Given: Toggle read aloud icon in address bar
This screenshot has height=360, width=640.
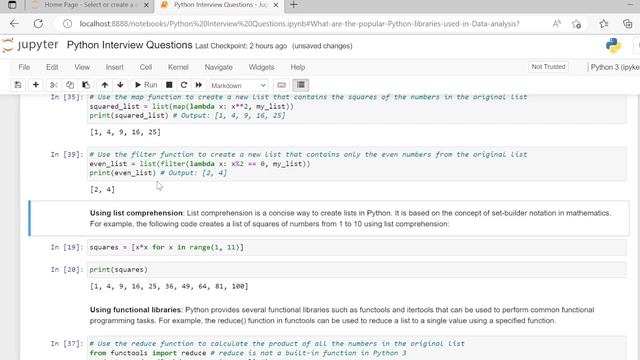Looking at the screenshot, I should pyautogui.click(x=557, y=24).
